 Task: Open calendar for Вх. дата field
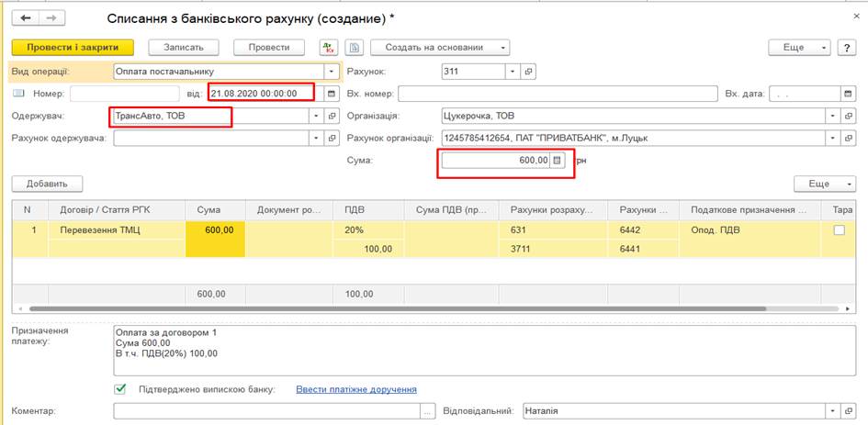coord(847,93)
